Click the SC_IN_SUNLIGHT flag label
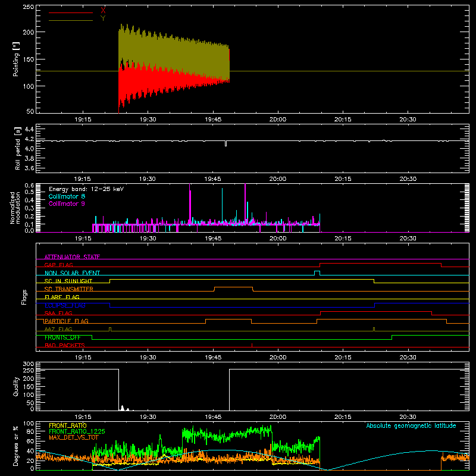Viewport: 476px width, 476px height. 68,281
